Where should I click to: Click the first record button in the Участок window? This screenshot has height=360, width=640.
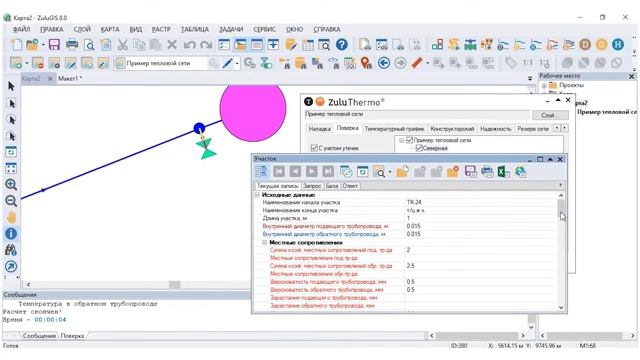click(x=279, y=172)
